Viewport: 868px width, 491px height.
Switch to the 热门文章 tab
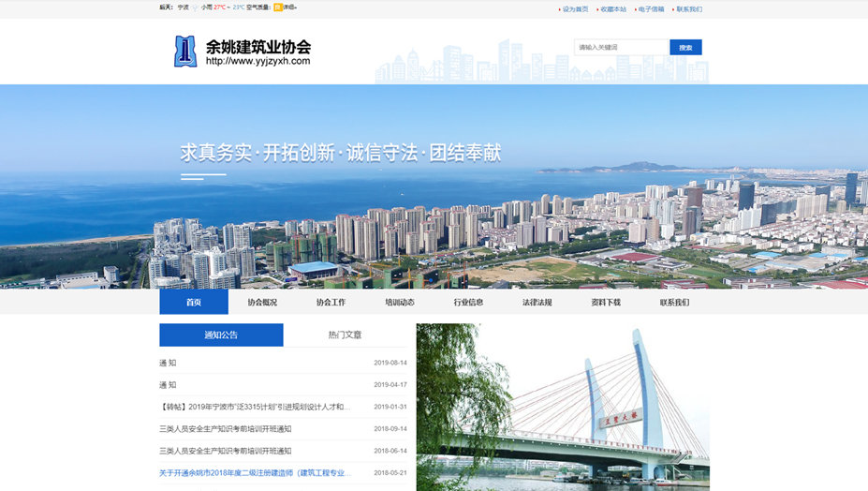tap(345, 335)
